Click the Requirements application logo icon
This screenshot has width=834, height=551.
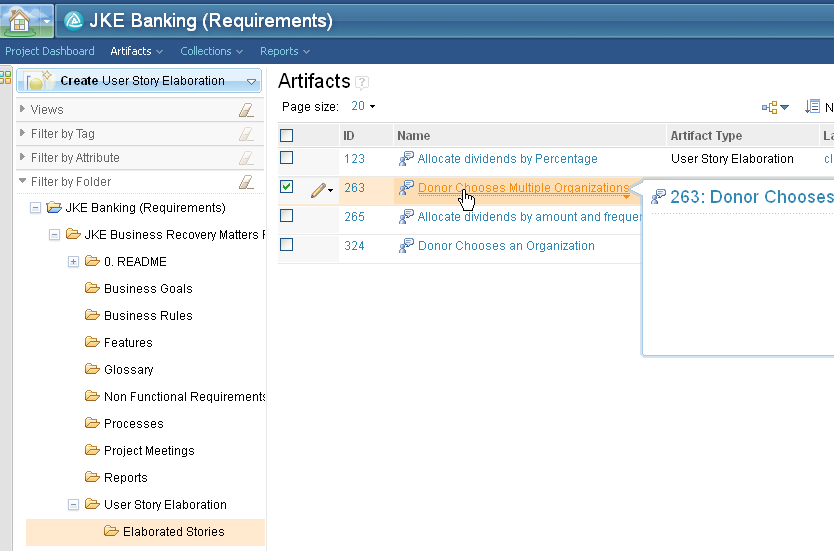click(73, 21)
